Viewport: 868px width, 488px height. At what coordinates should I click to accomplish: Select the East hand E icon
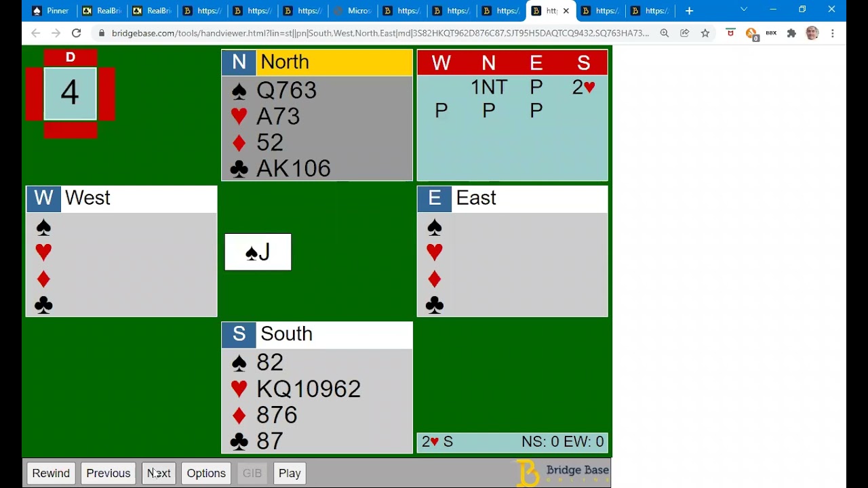coord(435,198)
